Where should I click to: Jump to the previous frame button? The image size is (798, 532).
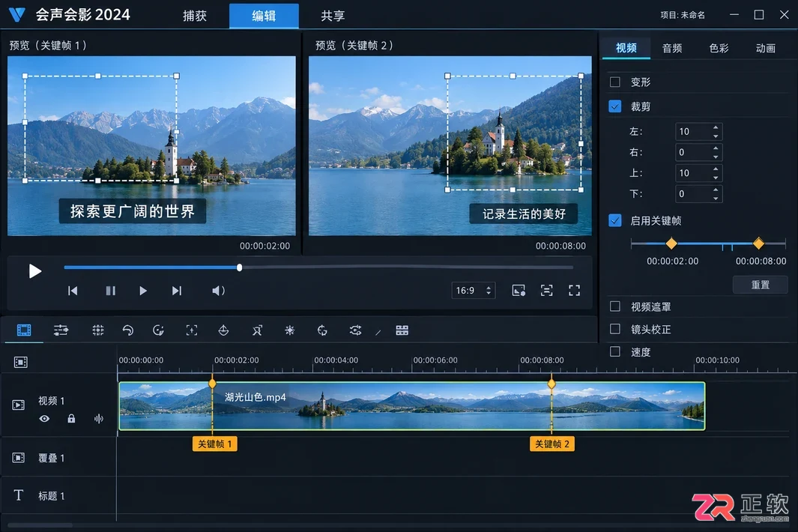click(x=73, y=291)
